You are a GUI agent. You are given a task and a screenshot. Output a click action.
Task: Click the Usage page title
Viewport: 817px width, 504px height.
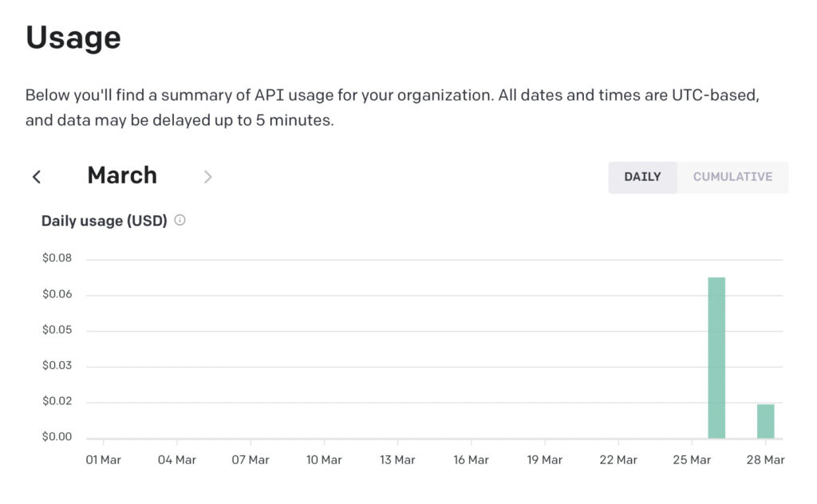73,37
